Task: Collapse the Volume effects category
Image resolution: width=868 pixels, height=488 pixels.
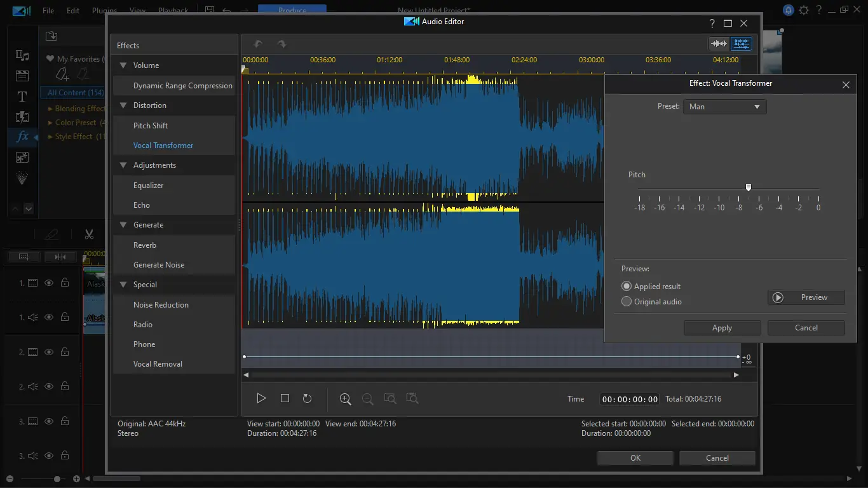Action: tap(123, 65)
